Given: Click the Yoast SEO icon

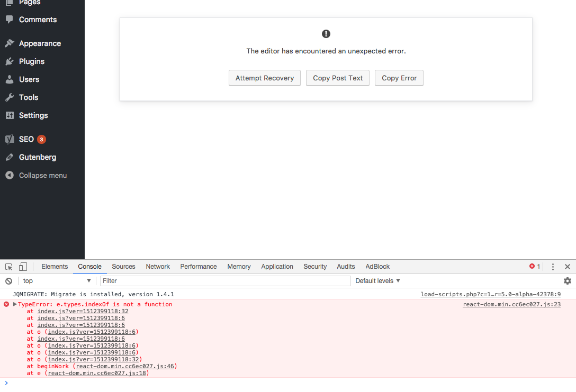Looking at the screenshot, I should [10, 139].
